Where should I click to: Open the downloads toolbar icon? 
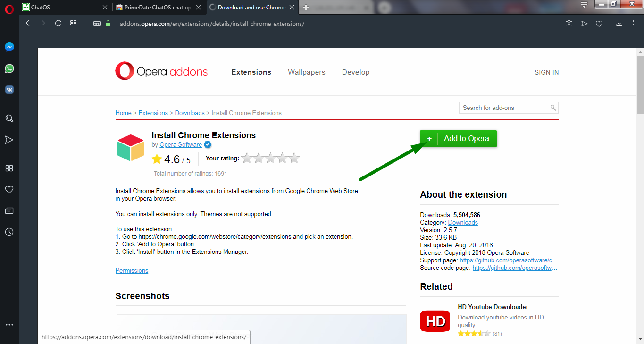(x=619, y=24)
